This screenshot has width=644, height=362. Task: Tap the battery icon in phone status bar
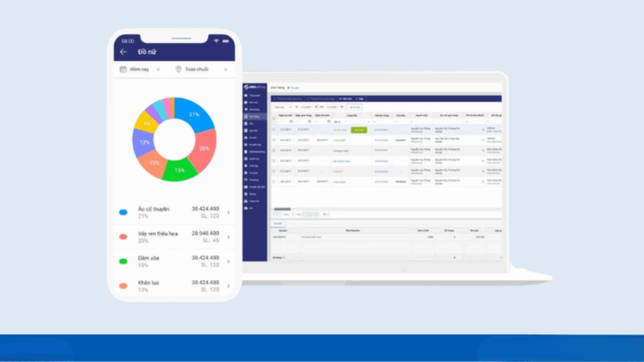click(226, 41)
